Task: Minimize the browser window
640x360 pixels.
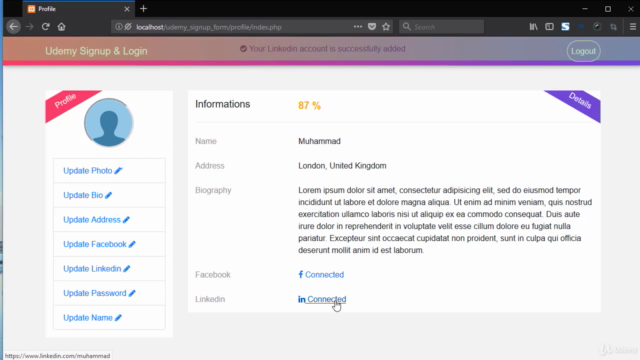Action: click(585, 9)
